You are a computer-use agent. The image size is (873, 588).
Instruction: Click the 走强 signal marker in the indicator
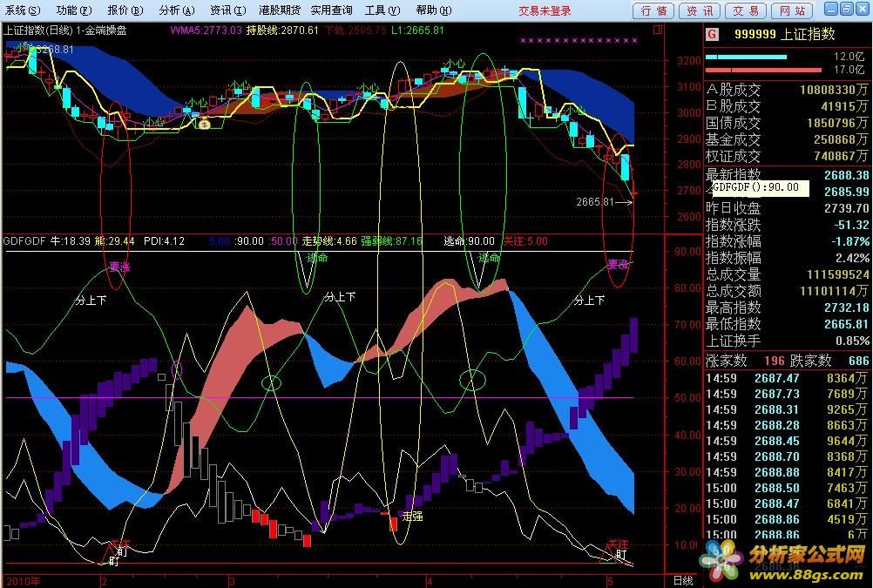(412, 517)
